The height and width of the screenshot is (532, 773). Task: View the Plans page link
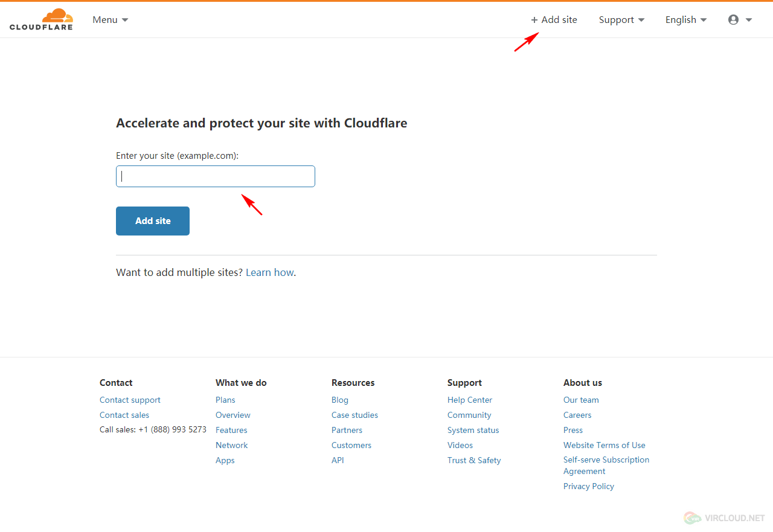(225, 400)
